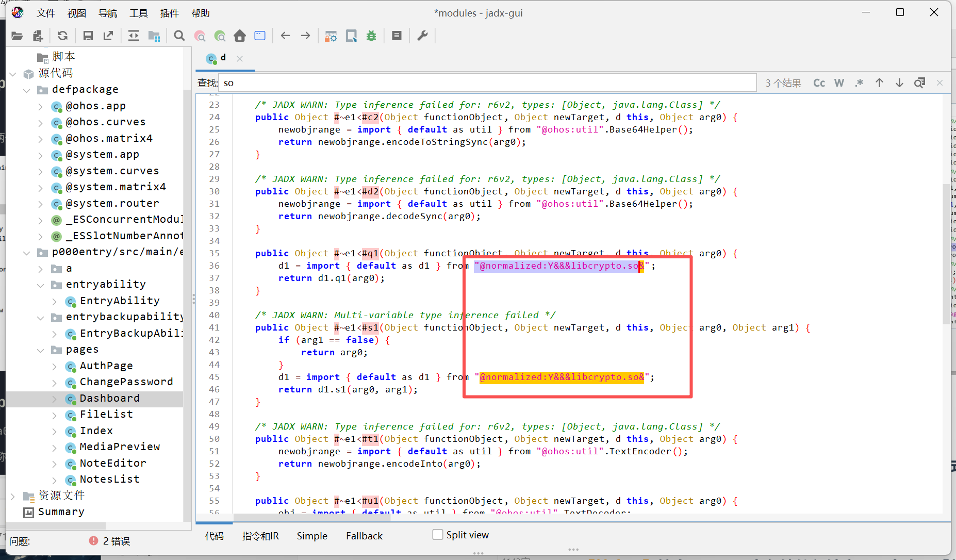Open text search with magnifier icon

[179, 36]
